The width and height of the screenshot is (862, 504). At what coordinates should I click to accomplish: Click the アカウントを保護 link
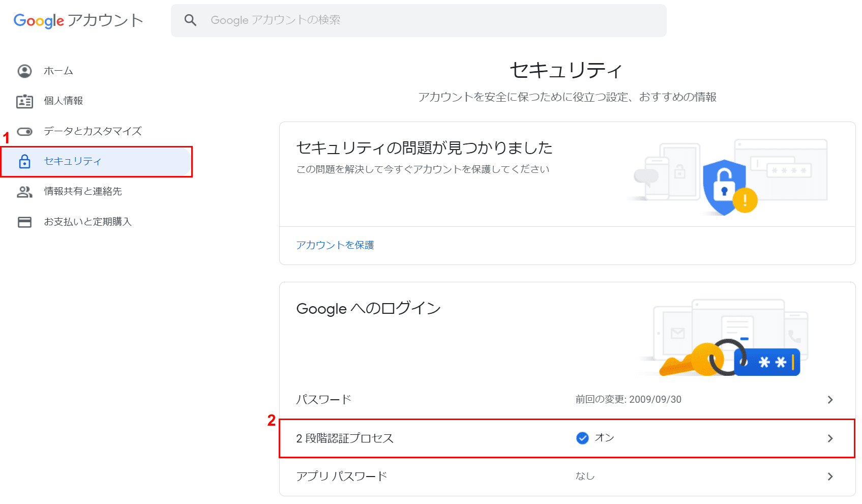click(335, 245)
